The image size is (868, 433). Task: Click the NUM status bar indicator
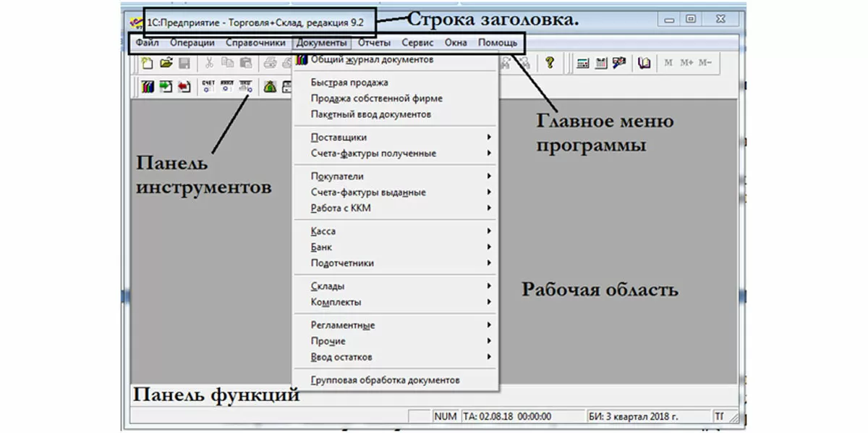coord(446,416)
